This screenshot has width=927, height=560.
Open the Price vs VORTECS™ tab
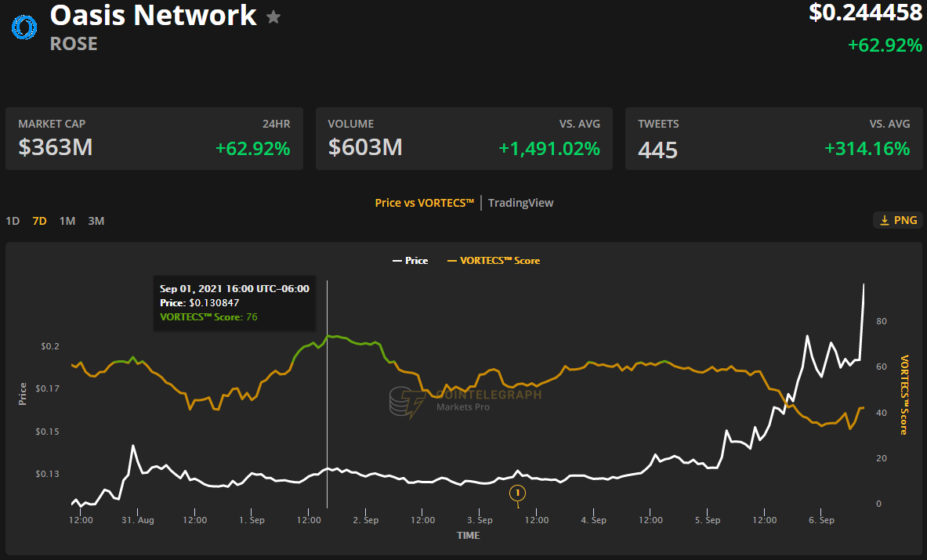[425, 203]
